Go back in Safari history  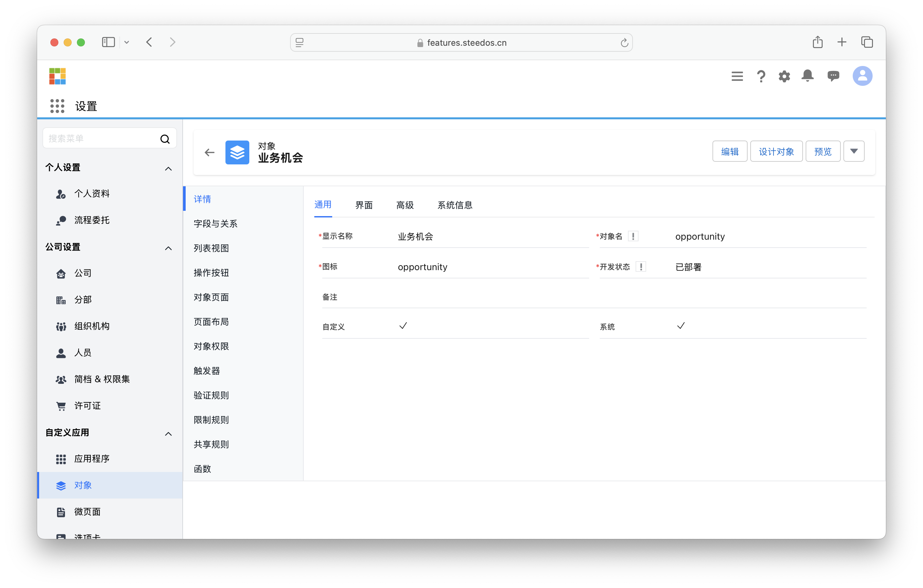(149, 42)
